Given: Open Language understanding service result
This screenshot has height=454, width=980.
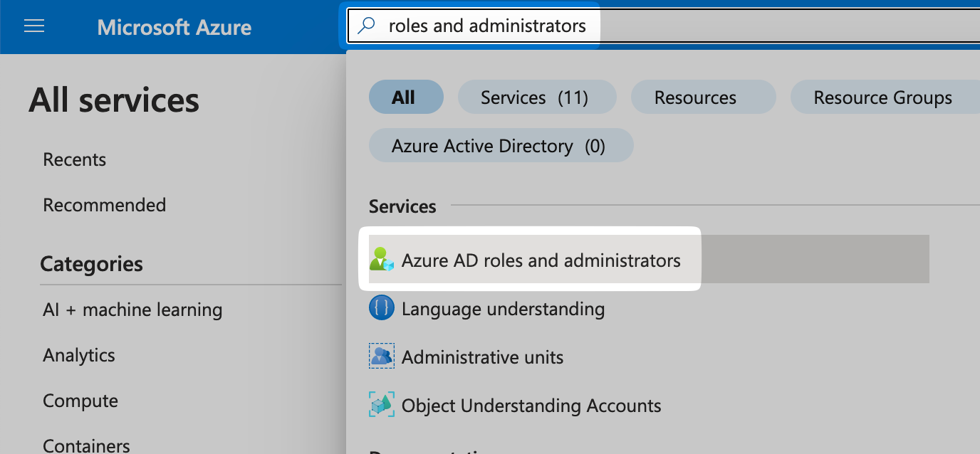Looking at the screenshot, I should [x=503, y=309].
